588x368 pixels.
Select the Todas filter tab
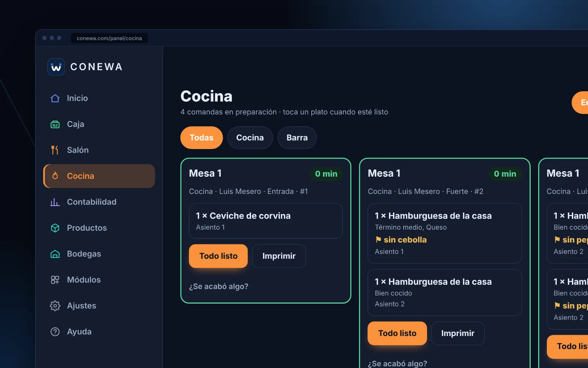point(201,138)
